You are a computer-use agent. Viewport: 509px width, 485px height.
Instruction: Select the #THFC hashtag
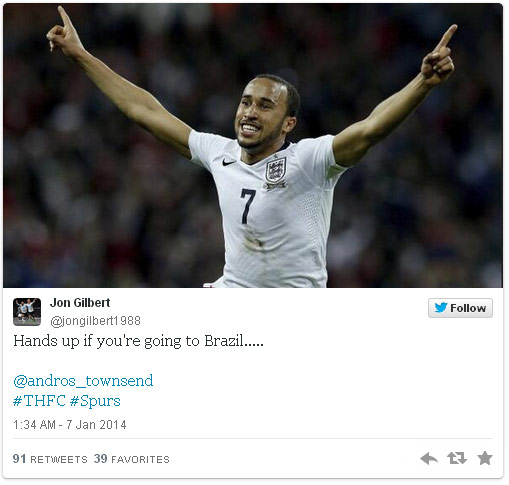coord(39,401)
